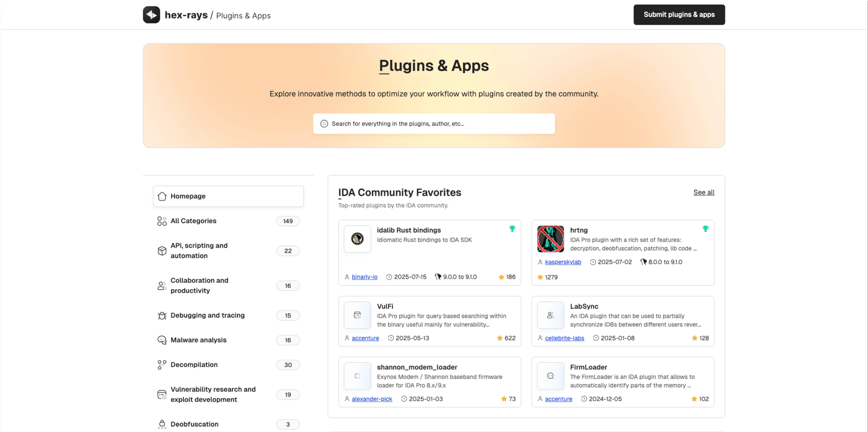Click the All Categories grid icon
Image resolution: width=868 pixels, height=432 pixels.
coord(161,221)
